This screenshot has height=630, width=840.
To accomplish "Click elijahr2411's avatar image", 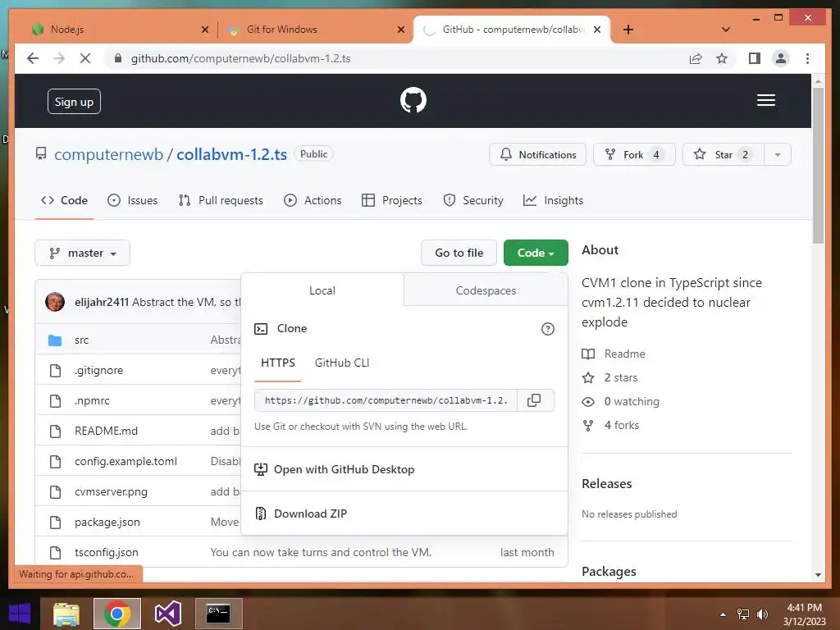I will point(55,302).
